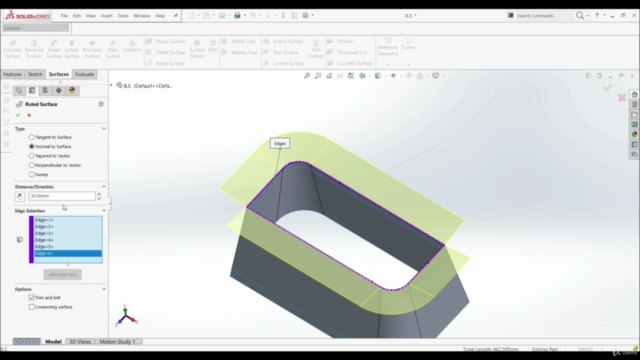Open the Edit menu
The width and height of the screenshot is (640, 360).
pyautogui.click(x=76, y=16)
